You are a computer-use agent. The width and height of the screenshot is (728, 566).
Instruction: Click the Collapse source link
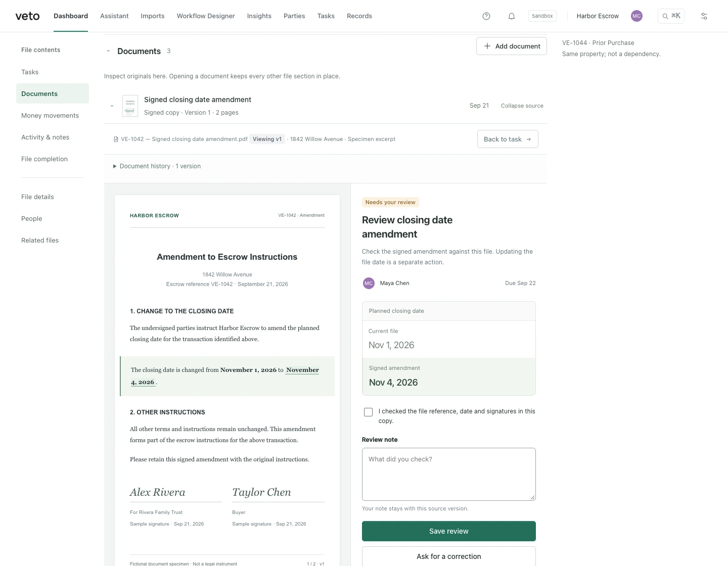pos(522,106)
